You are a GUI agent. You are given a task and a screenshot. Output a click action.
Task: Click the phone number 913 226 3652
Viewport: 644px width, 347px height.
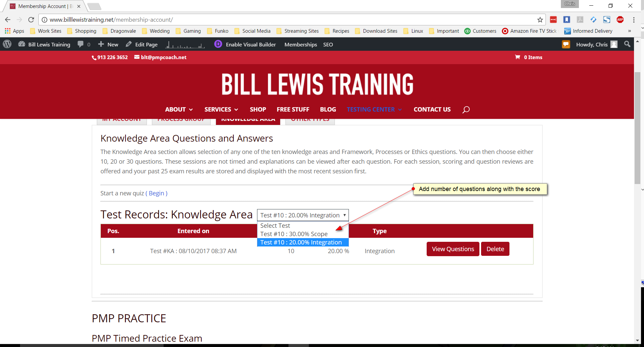tap(113, 57)
